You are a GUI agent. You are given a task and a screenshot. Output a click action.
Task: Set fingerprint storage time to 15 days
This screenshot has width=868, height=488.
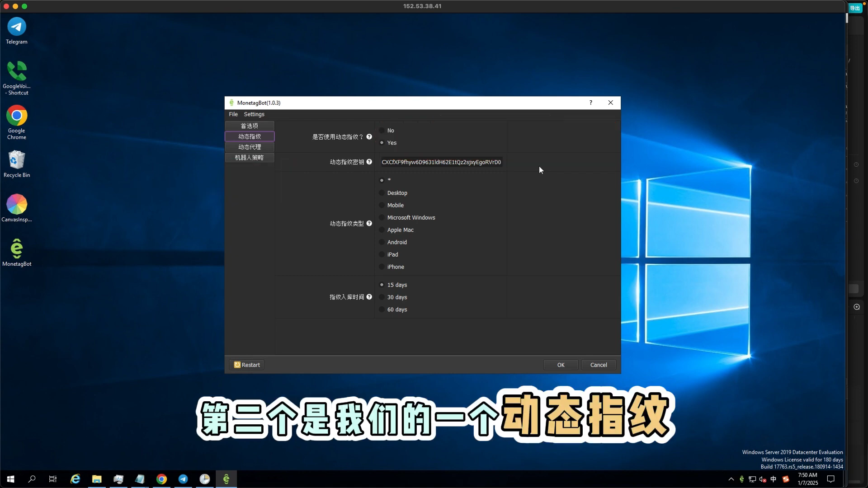[x=393, y=285]
